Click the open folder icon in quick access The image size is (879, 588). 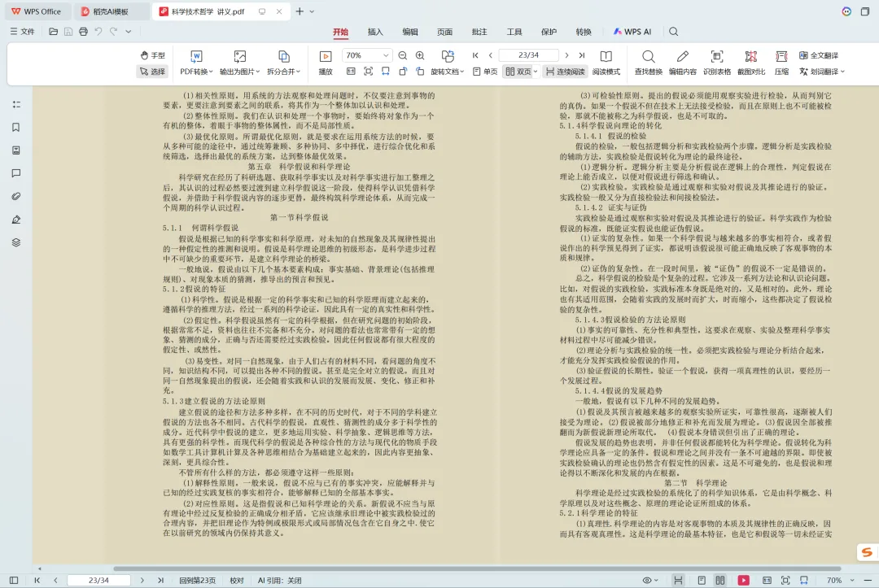click(x=53, y=32)
